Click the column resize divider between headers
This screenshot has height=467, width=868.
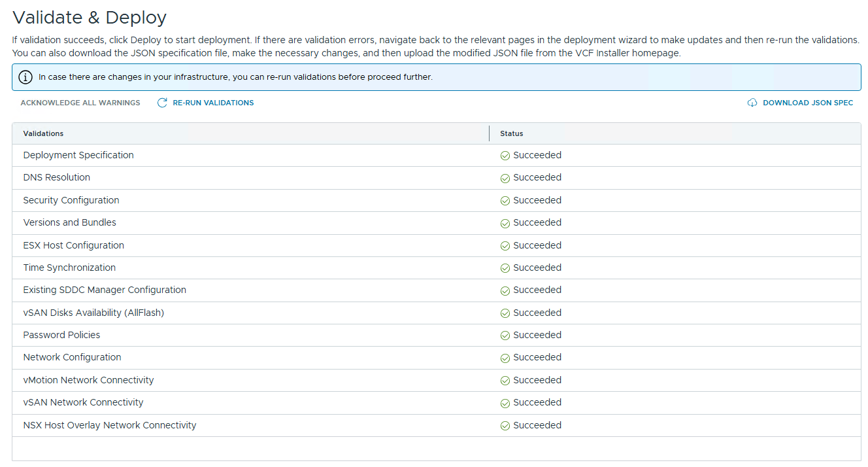click(489, 133)
